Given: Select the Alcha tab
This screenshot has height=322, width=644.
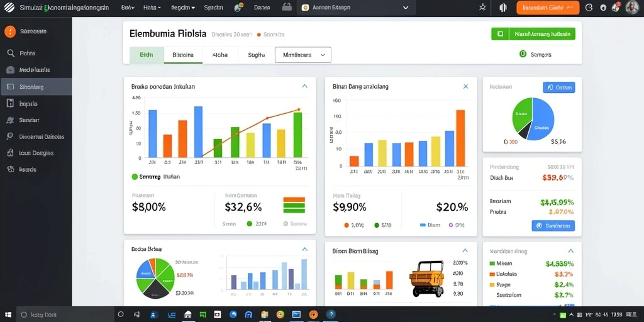Looking at the screenshot, I should (220, 55).
